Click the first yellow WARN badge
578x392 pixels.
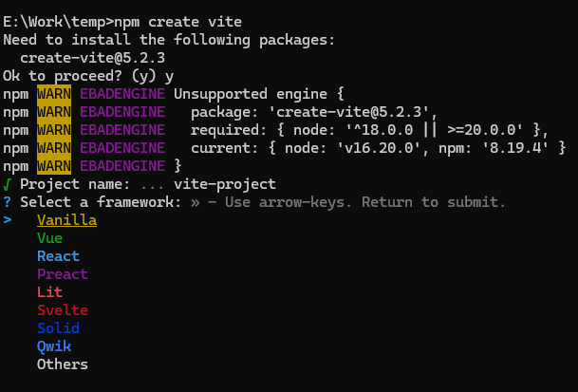[x=54, y=94]
